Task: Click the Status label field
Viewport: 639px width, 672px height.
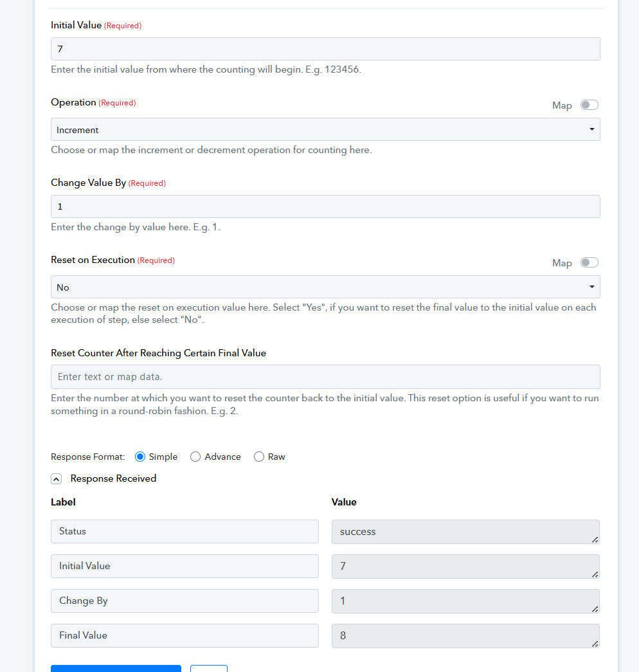Action: [184, 531]
